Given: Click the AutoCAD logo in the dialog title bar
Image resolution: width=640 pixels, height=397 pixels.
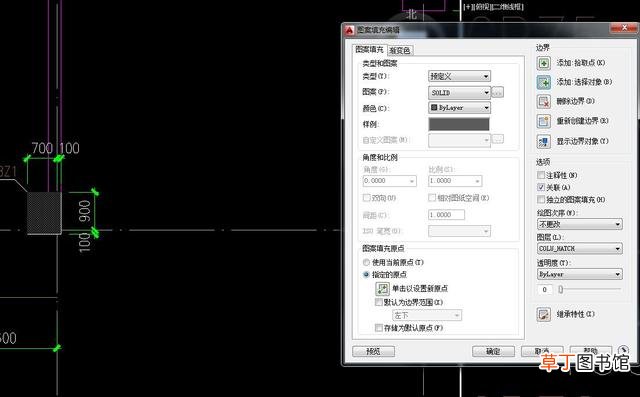Looking at the screenshot, I should pyautogui.click(x=349, y=30).
